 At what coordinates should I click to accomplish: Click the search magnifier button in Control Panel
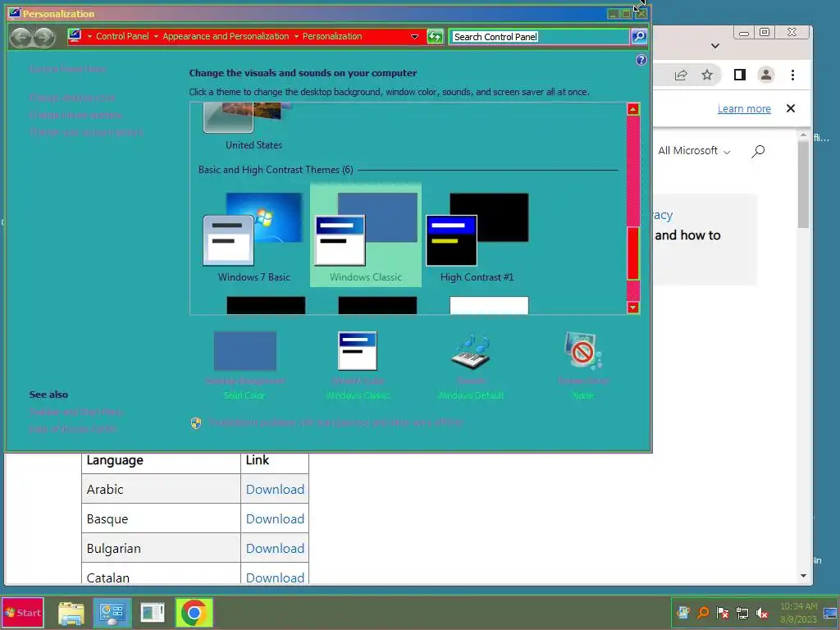click(638, 36)
